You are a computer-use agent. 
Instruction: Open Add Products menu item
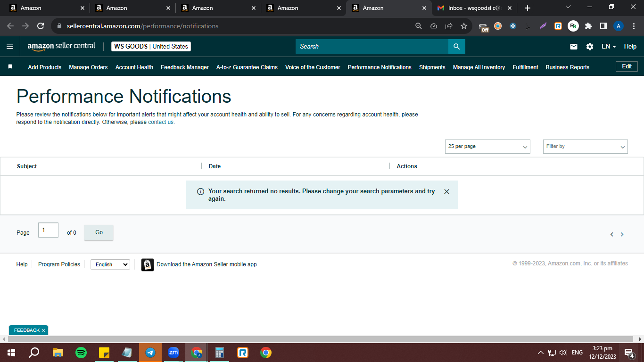(45, 67)
